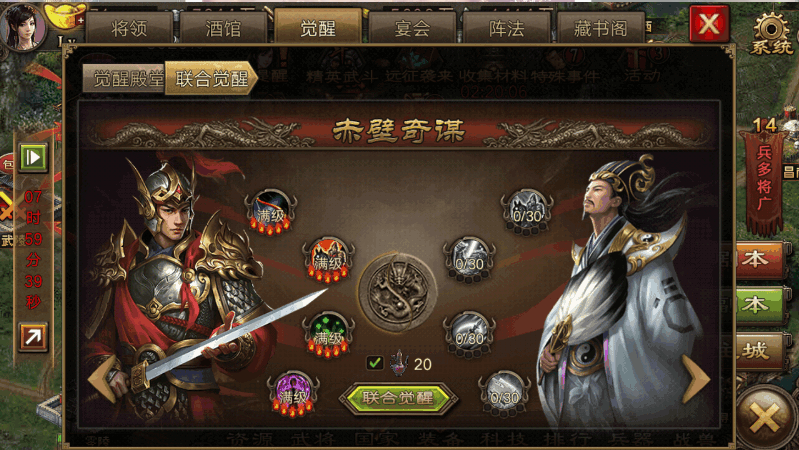Click the top-left 满级 skill orb

[271, 213]
